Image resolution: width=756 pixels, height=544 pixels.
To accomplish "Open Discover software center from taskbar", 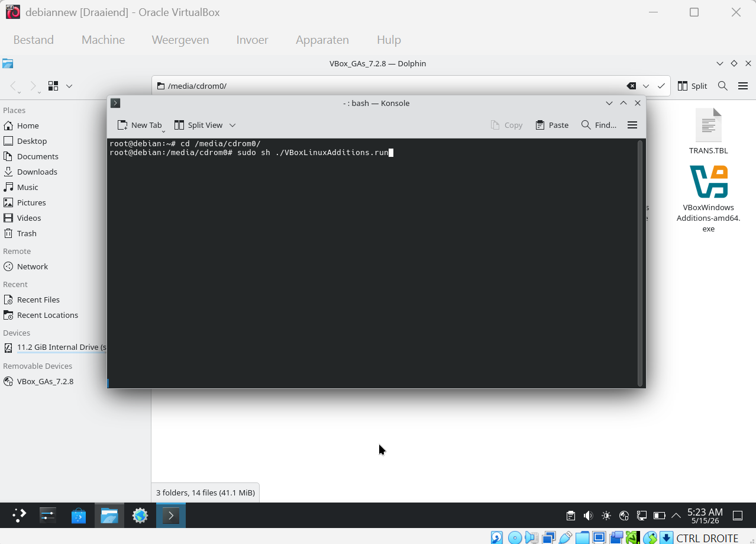I will pyautogui.click(x=79, y=516).
